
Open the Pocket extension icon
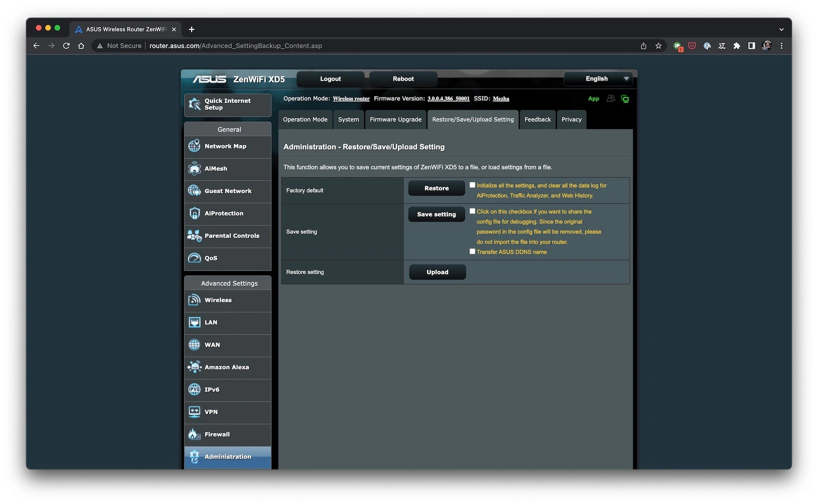(x=692, y=46)
